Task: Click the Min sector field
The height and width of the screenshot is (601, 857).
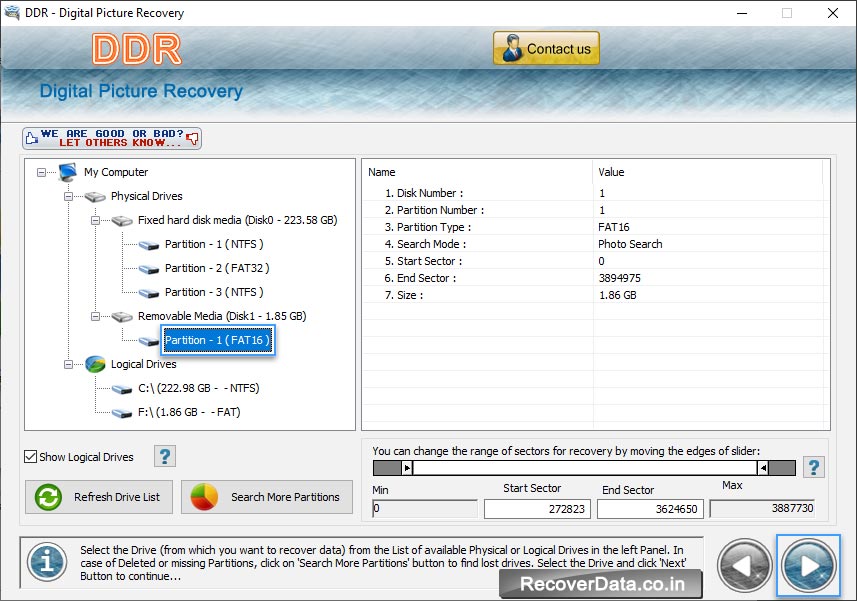Action: coord(425,509)
